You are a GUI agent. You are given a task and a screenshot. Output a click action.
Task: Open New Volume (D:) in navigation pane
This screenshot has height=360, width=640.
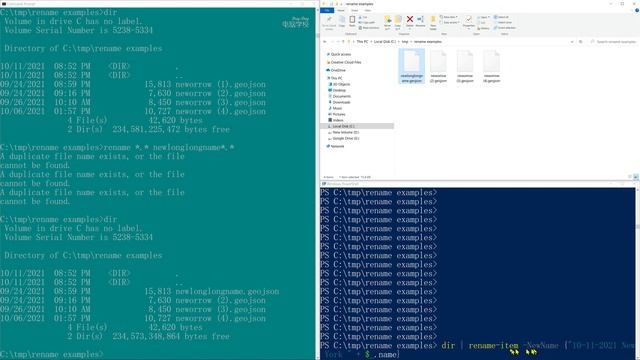345,132
